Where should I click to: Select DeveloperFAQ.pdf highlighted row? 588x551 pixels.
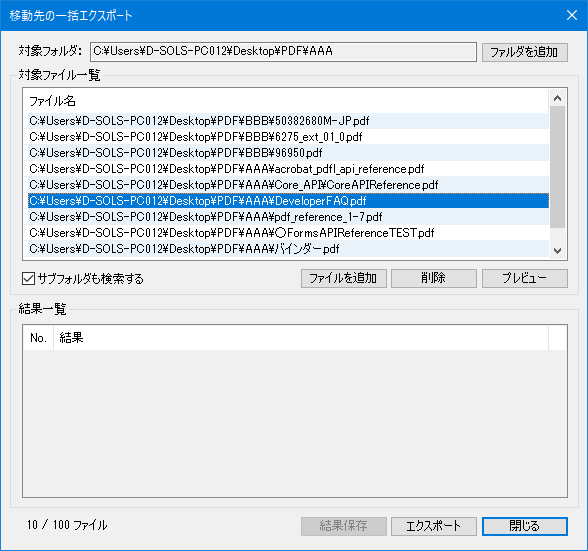pos(288,201)
